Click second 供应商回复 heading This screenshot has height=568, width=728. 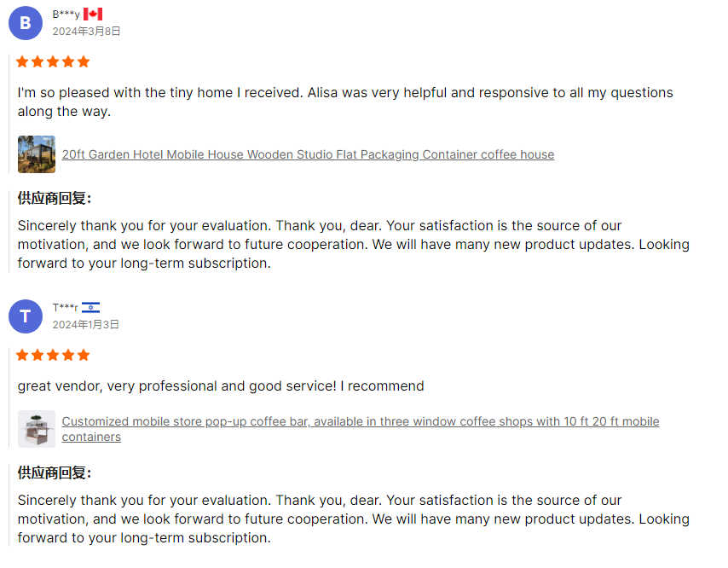(55, 472)
